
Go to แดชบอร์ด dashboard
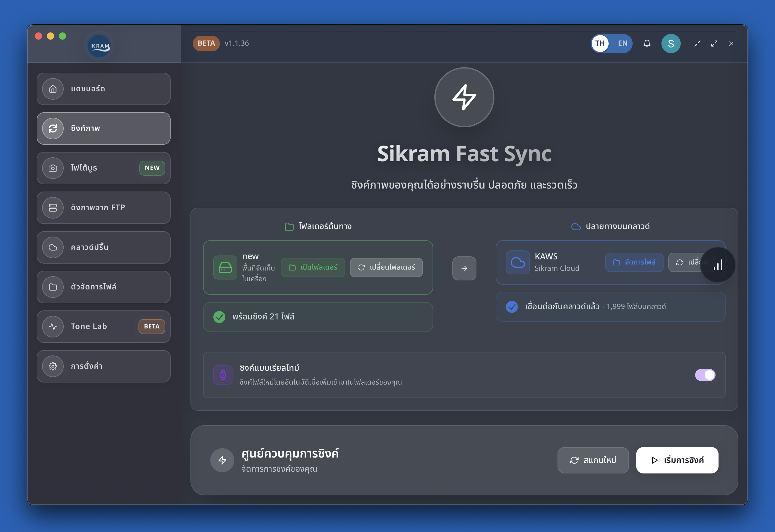point(103,89)
